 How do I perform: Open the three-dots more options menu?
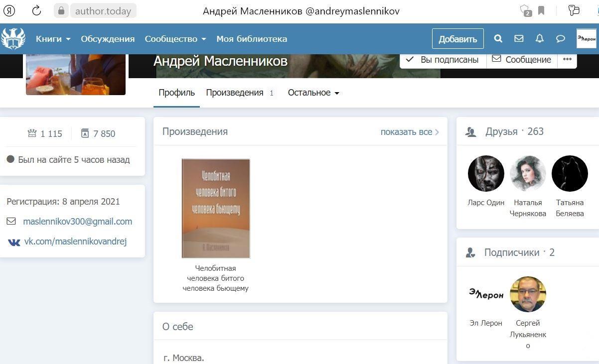(x=567, y=59)
